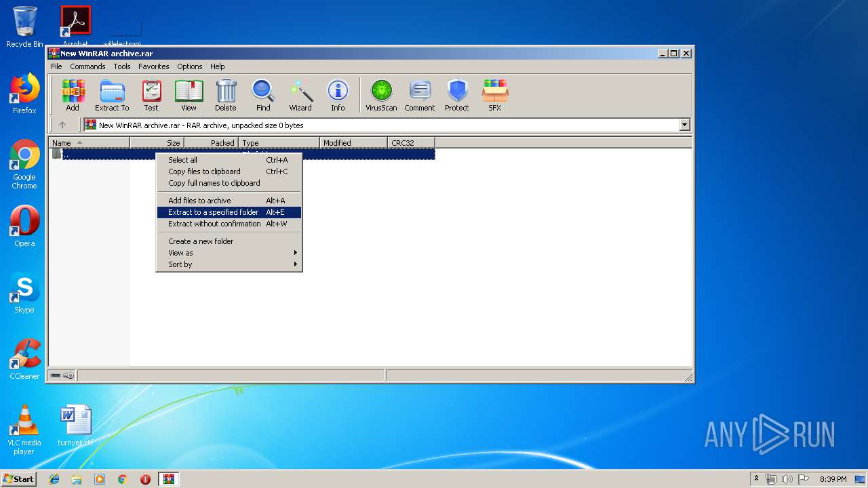
Task: Click the Protect shield icon
Action: coord(457,95)
